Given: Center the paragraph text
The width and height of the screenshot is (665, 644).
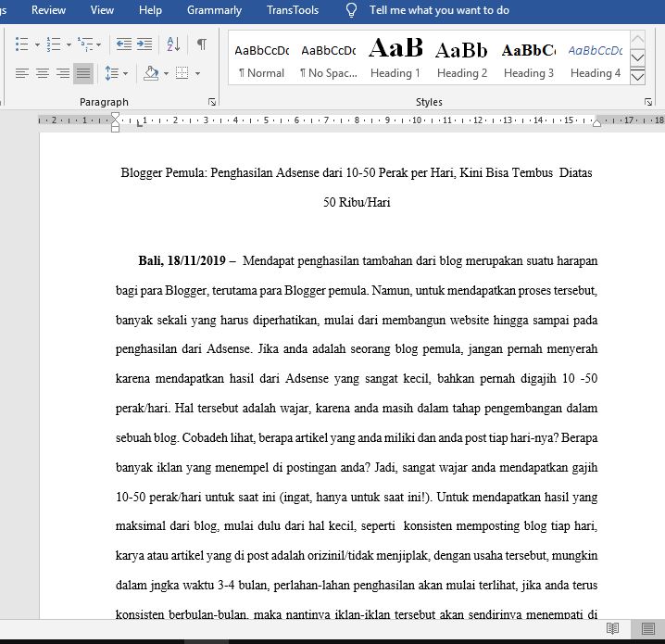Looking at the screenshot, I should click(43, 73).
